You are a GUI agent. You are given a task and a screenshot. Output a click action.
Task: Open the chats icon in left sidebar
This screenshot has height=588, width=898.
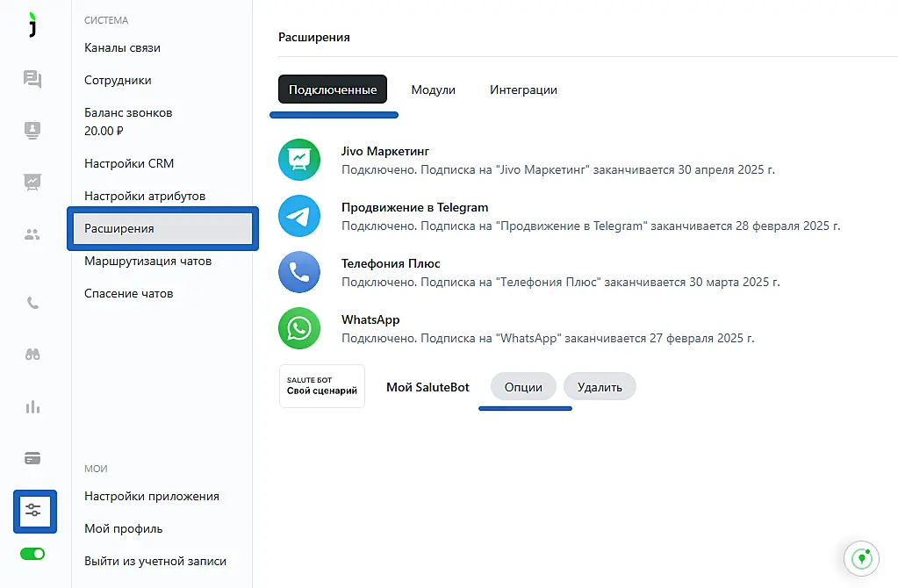pos(32,80)
